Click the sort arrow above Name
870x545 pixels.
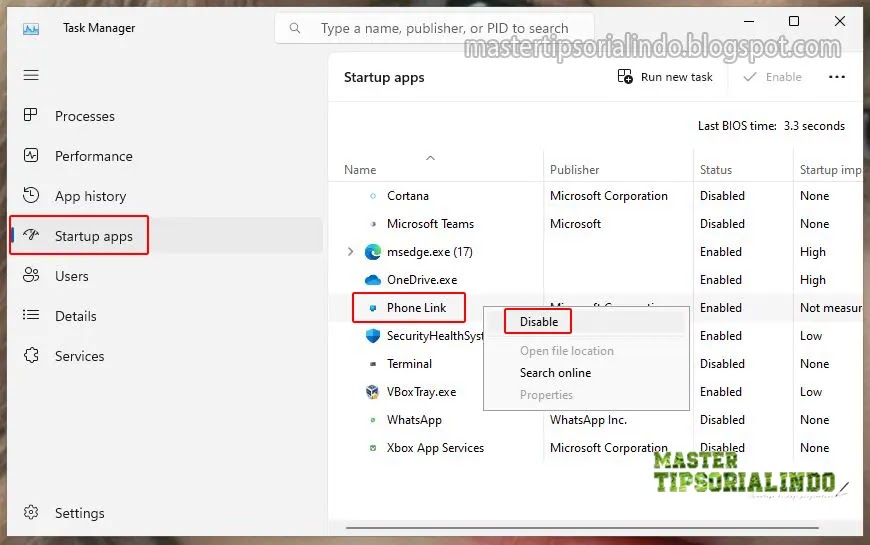(x=430, y=158)
